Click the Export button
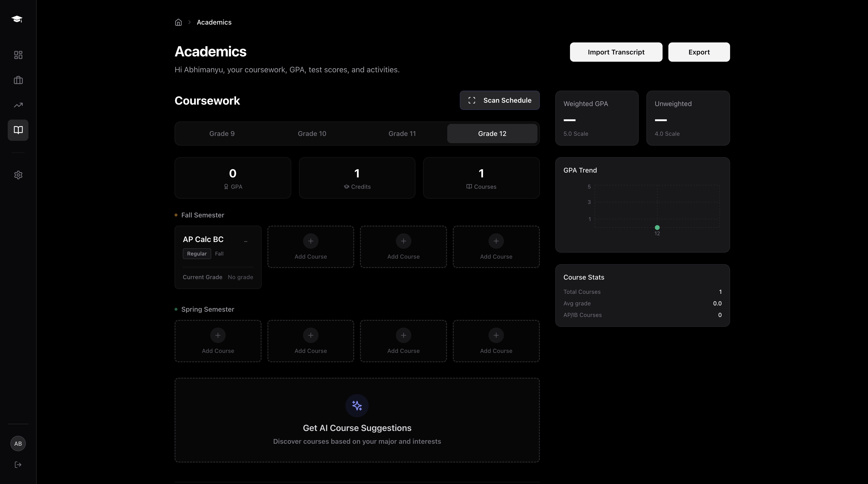 tap(699, 52)
